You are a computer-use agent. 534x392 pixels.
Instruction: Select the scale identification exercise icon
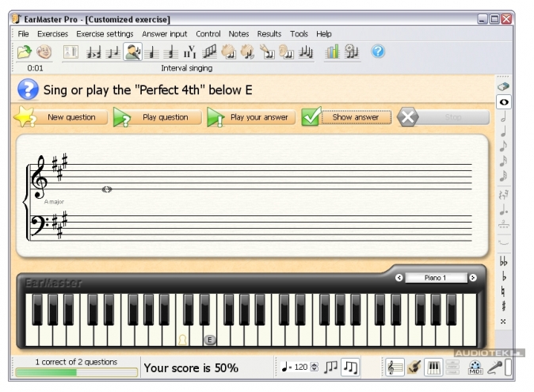coord(209,52)
